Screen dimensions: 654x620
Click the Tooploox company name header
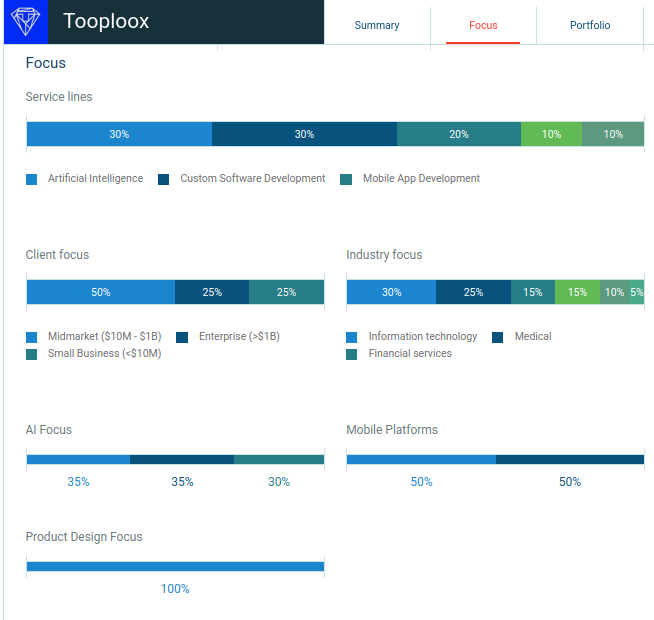click(106, 21)
